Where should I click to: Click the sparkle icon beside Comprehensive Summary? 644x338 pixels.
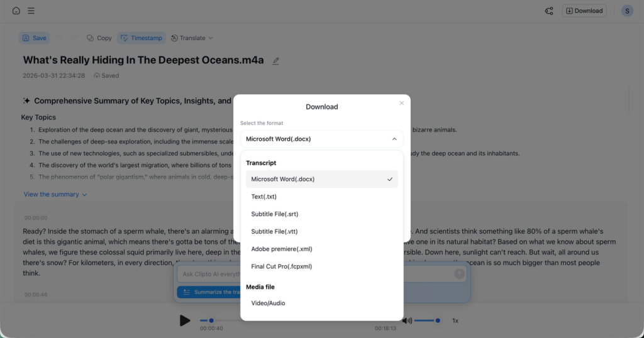click(26, 101)
